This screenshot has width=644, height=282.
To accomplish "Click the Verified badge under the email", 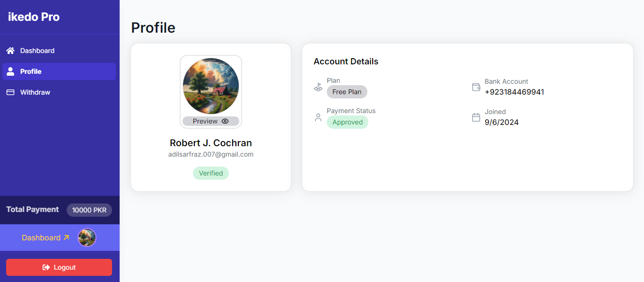I will (x=211, y=173).
